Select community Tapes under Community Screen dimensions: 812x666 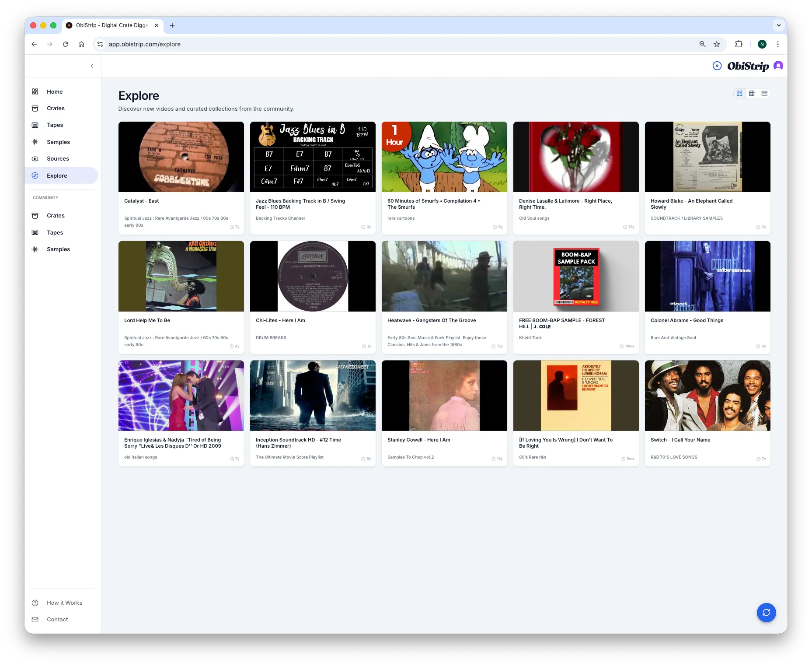pos(55,232)
